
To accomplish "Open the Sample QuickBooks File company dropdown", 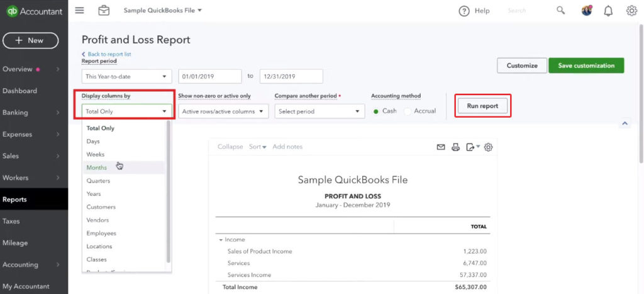I will click(163, 10).
